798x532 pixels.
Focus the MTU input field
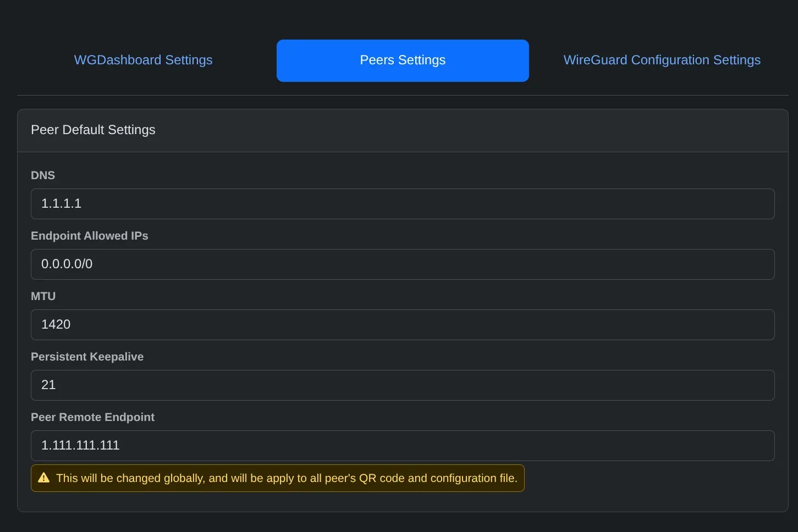pyautogui.click(x=403, y=325)
